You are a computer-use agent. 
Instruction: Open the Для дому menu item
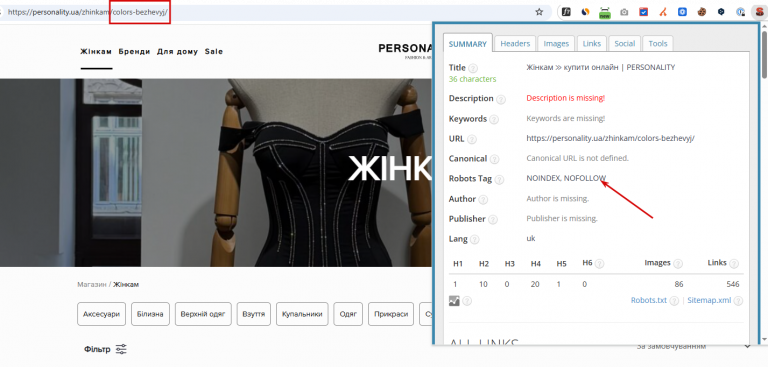tap(177, 51)
